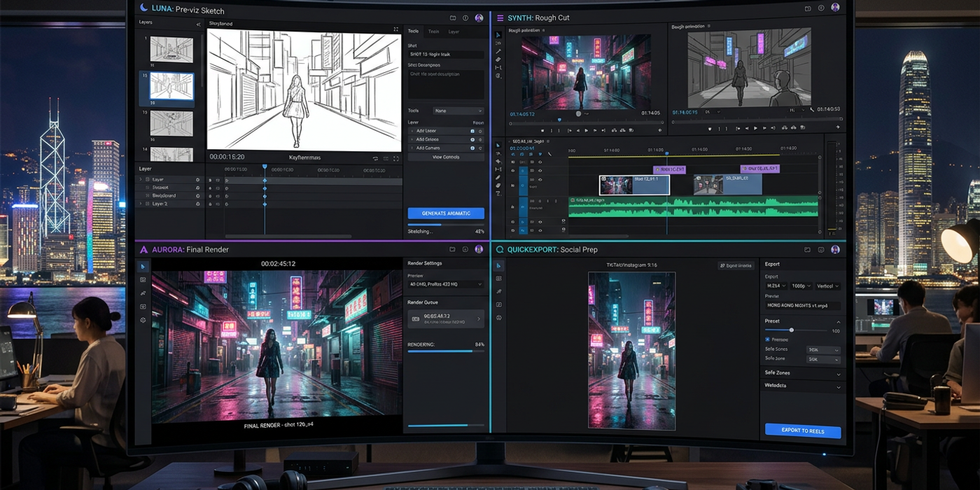Switch to the Layer tab in LUNA's right panel
This screenshot has height=490, width=980.
tap(454, 31)
